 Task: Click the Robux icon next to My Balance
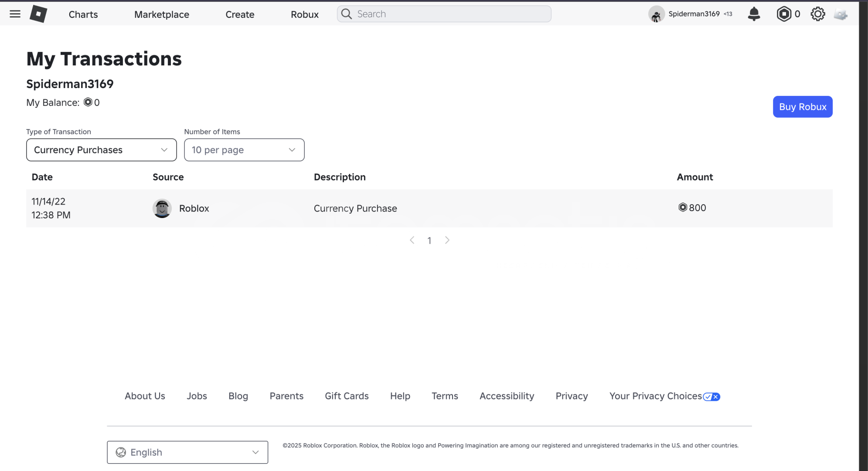(x=88, y=102)
